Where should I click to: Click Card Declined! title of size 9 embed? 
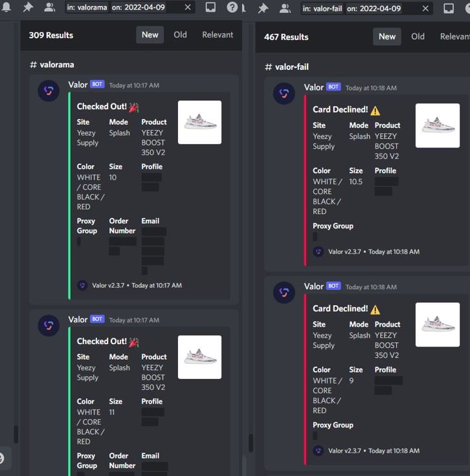click(341, 308)
